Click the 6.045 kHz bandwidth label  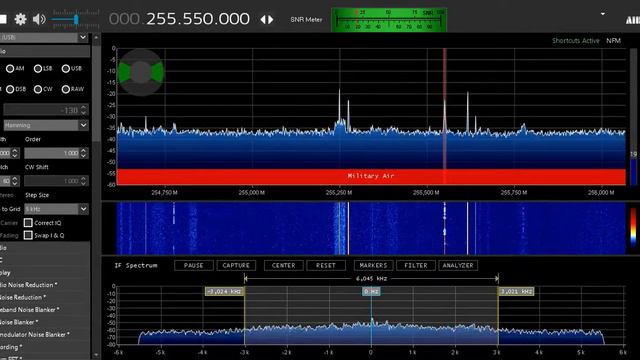point(371,279)
